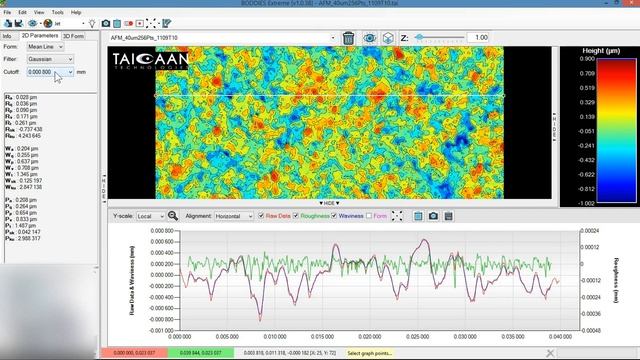Click the trash can delete dataset icon
640x360 pixels.
(x=348, y=38)
